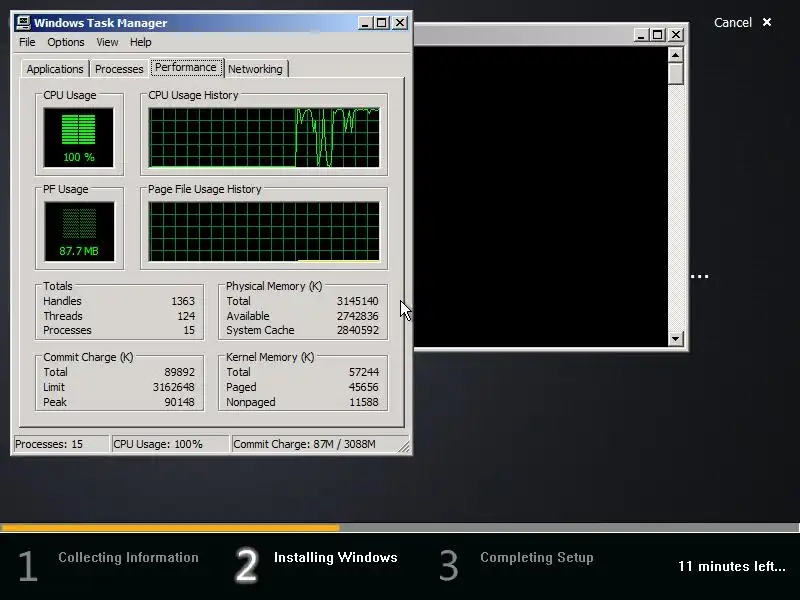
Task: Click the 11 minutes left text
Action: coord(732,566)
